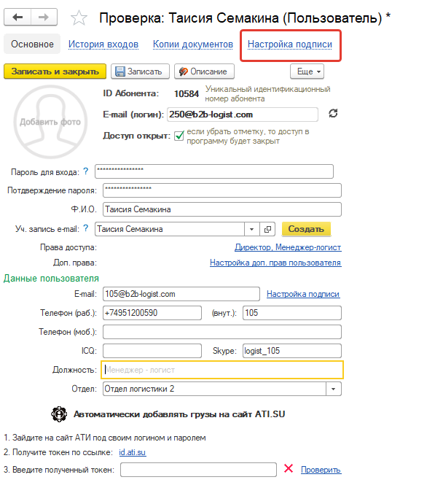Viewport: 443px width, 504px height.
Task: Click the Телефон (раб.) field
Action: click(x=152, y=313)
